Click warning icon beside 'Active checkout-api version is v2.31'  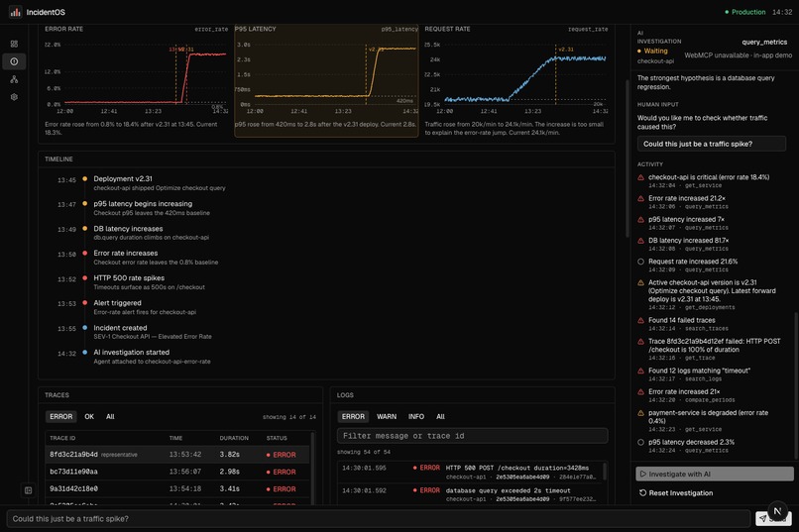click(641, 282)
